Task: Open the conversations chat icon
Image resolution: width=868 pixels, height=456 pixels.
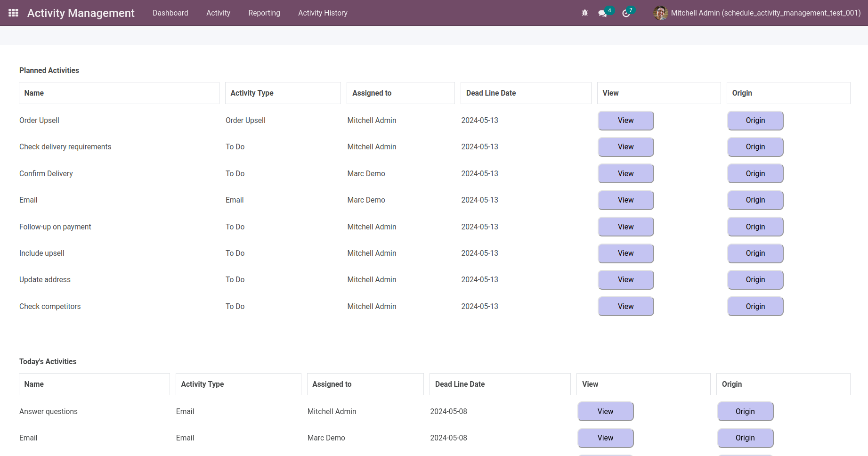Action: (602, 13)
